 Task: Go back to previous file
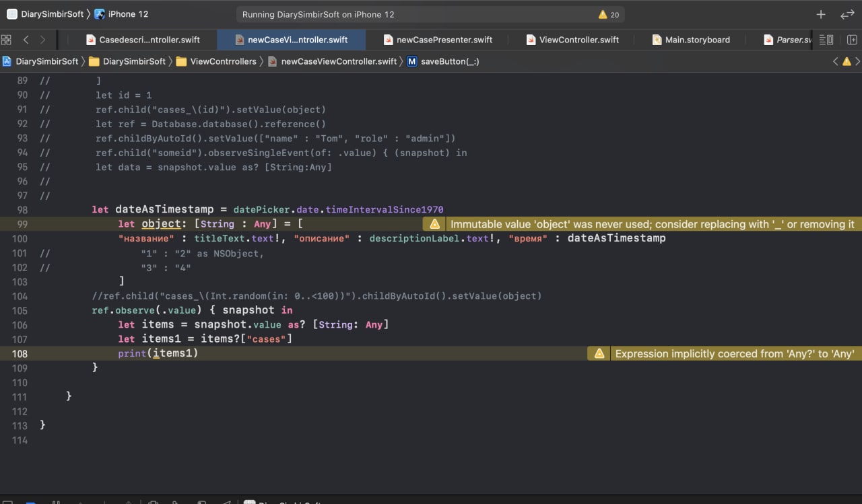[x=26, y=40]
